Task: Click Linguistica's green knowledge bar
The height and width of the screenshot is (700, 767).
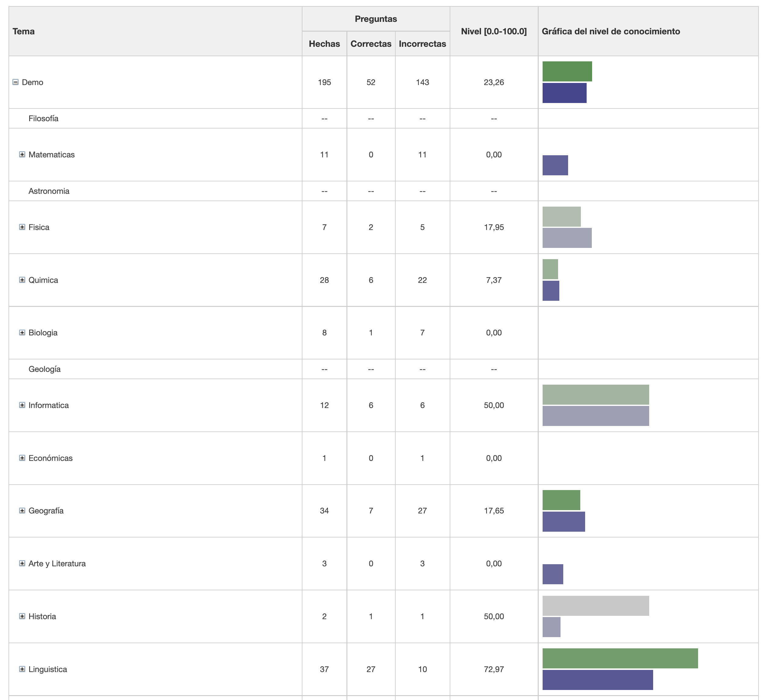Action: (620, 658)
